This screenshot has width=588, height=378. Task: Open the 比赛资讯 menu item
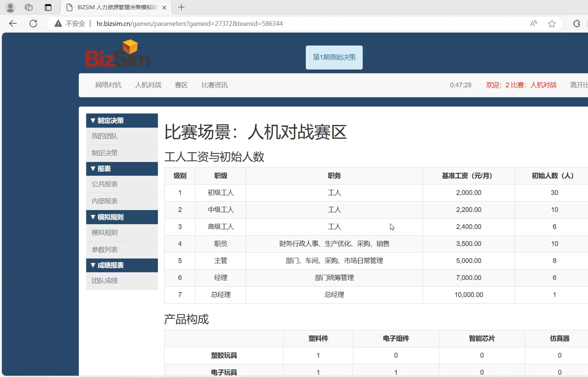(214, 85)
